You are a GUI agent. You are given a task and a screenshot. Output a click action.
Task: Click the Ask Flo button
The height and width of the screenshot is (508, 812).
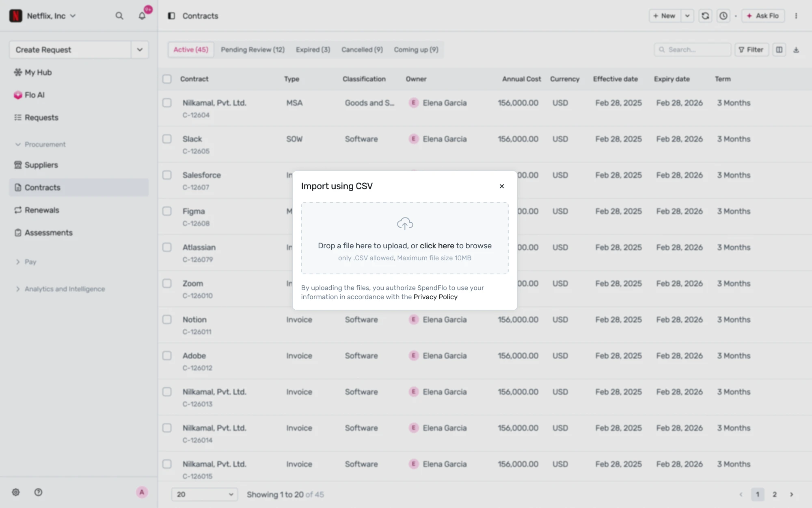pyautogui.click(x=763, y=16)
